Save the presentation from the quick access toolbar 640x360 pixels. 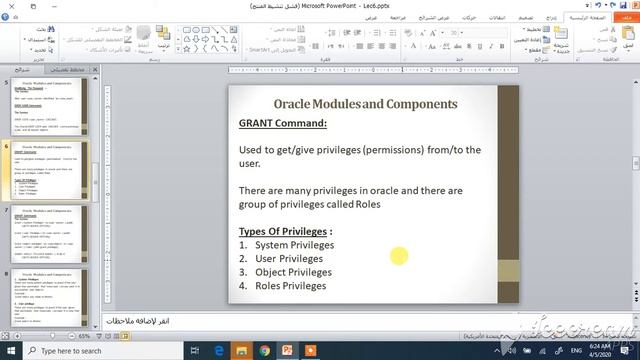click(623, 5)
